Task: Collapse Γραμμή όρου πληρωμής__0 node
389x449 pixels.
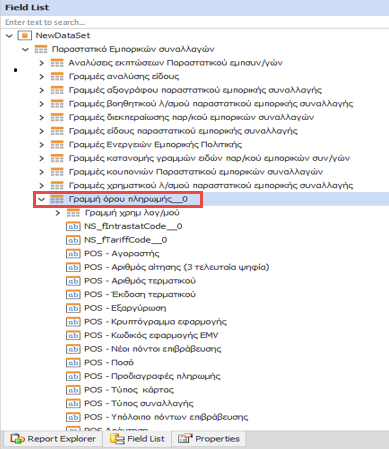Action: tap(41, 199)
